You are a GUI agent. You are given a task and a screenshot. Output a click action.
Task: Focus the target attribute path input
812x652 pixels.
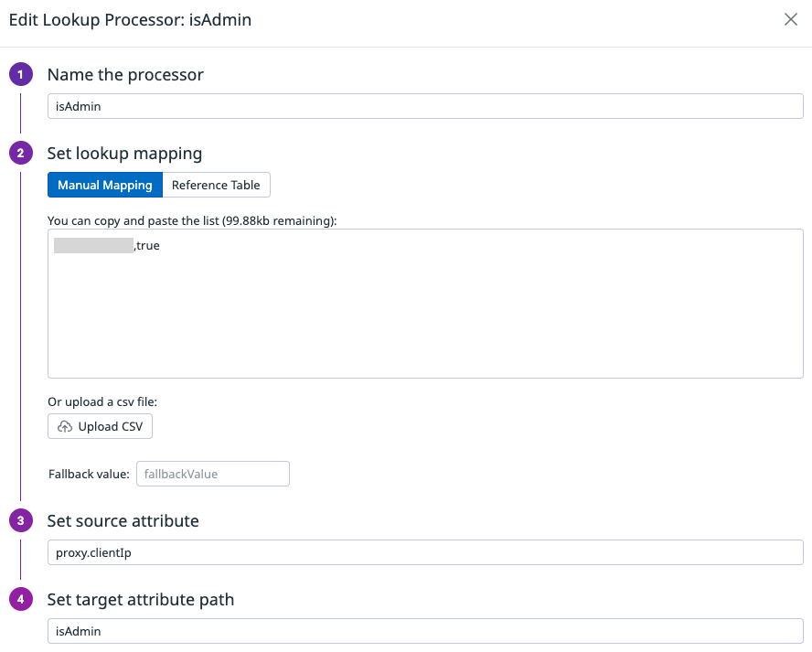click(425, 631)
